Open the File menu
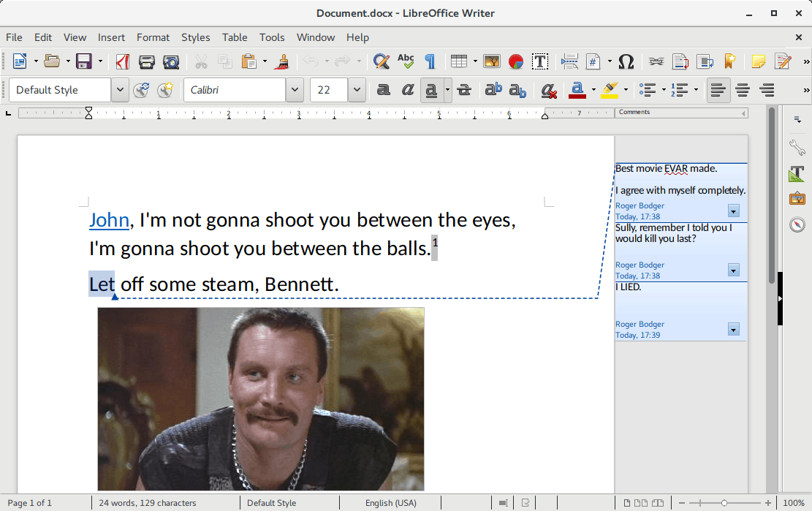The image size is (812, 511). coord(14,37)
